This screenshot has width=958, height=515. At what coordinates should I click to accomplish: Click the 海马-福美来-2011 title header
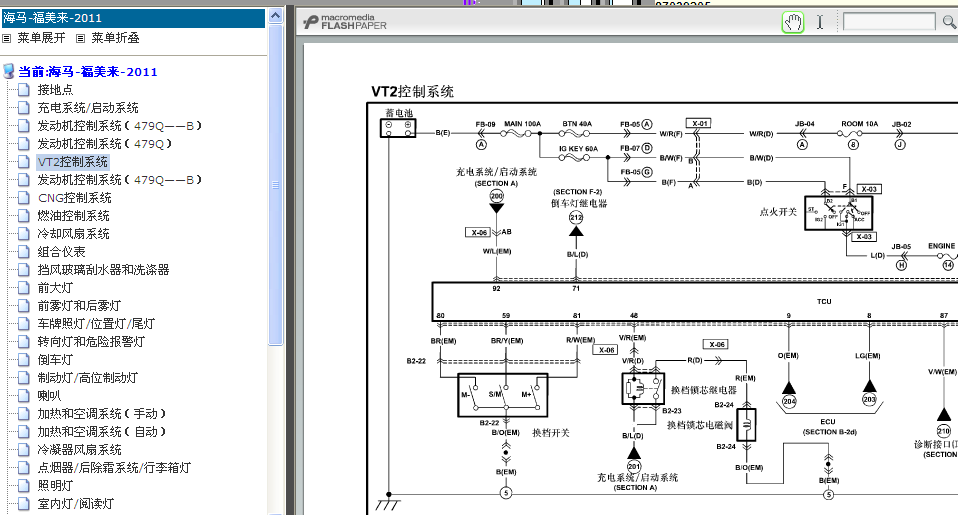click(x=133, y=18)
